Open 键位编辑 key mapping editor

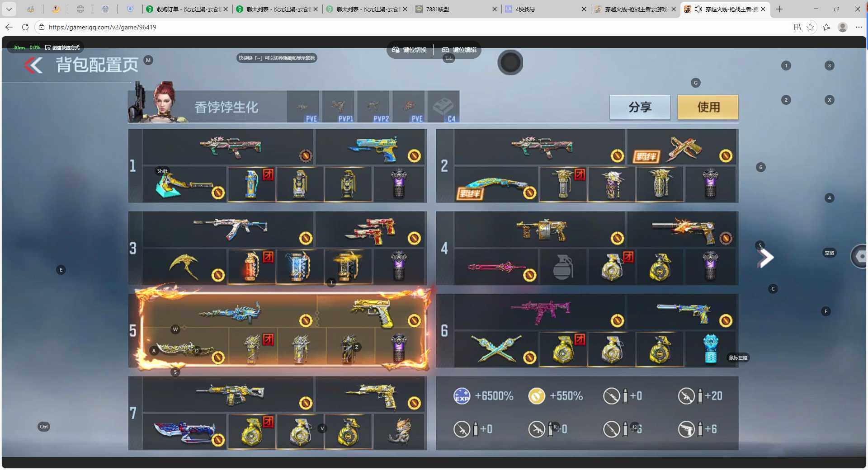459,50
